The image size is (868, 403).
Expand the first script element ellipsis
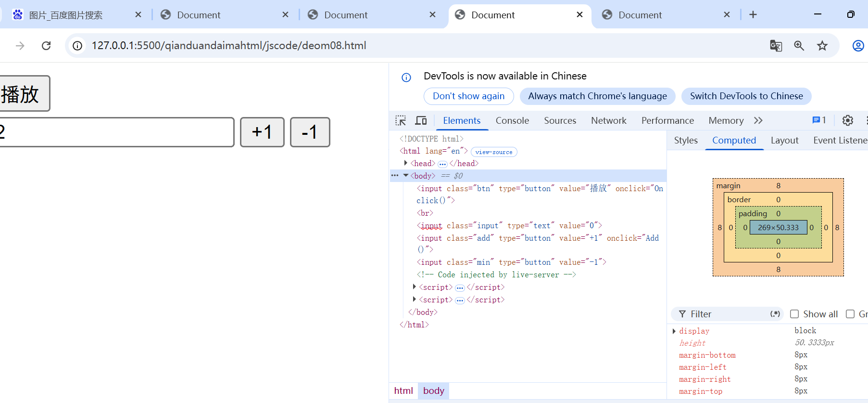[x=460, y=288]
